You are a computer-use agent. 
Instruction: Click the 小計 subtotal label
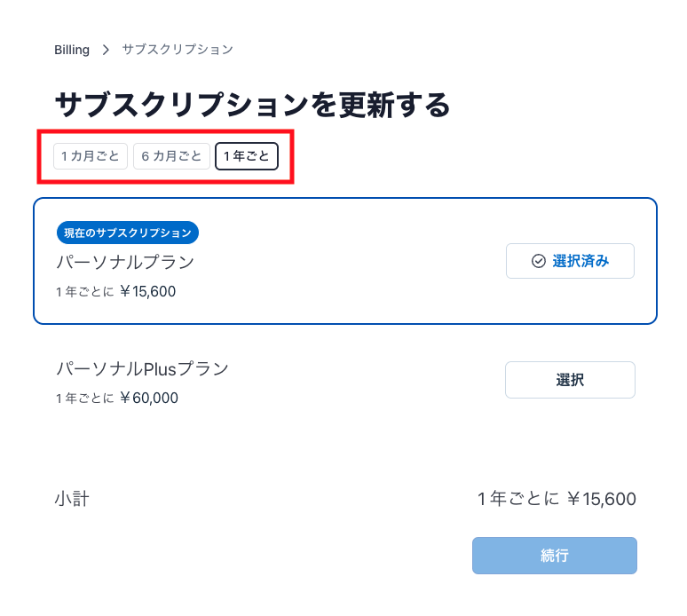72,499
